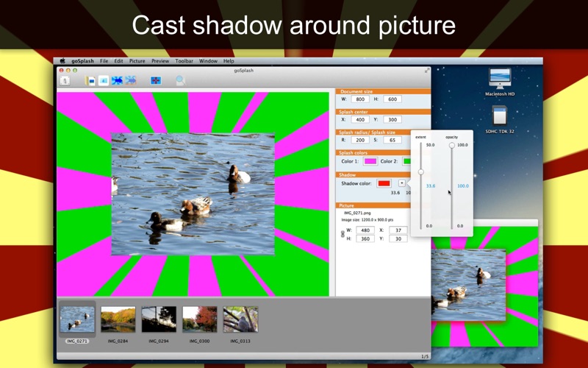Click the dark blue arrow splash toolbar icon
The width and height of the screenshot is (588, 368).
[117, 81]
